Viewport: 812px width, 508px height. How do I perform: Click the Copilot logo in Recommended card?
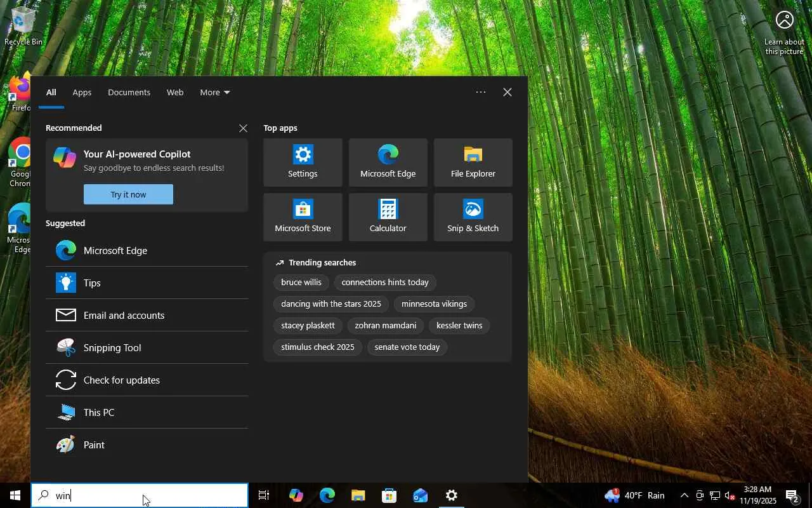[65, 156]
